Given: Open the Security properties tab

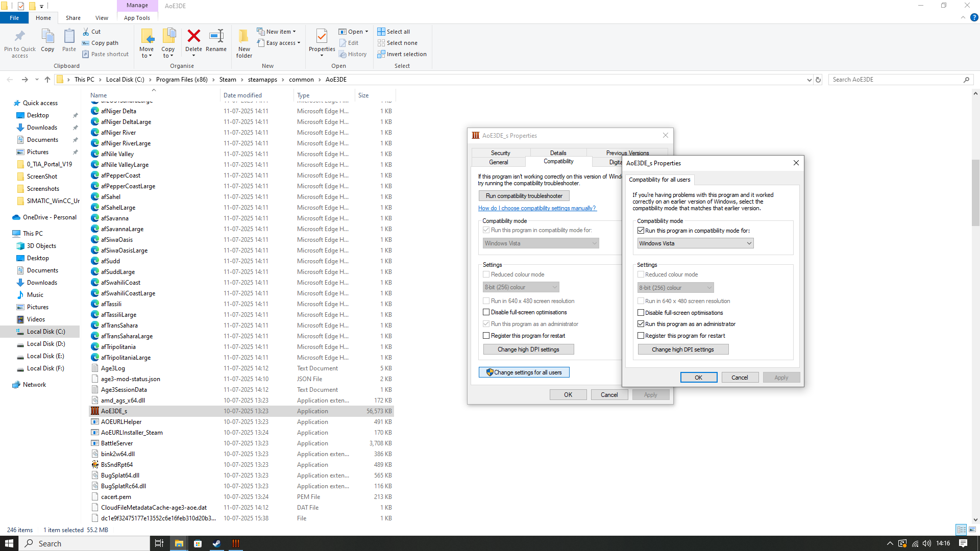Looking at the screenshot, I should [x=500, y=153].
